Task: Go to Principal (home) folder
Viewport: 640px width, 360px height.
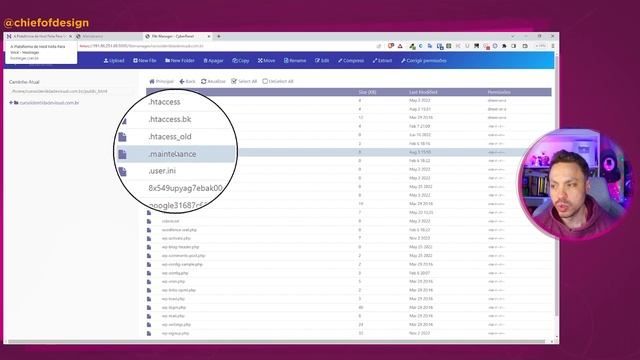Action: click(x=162, y=81)
